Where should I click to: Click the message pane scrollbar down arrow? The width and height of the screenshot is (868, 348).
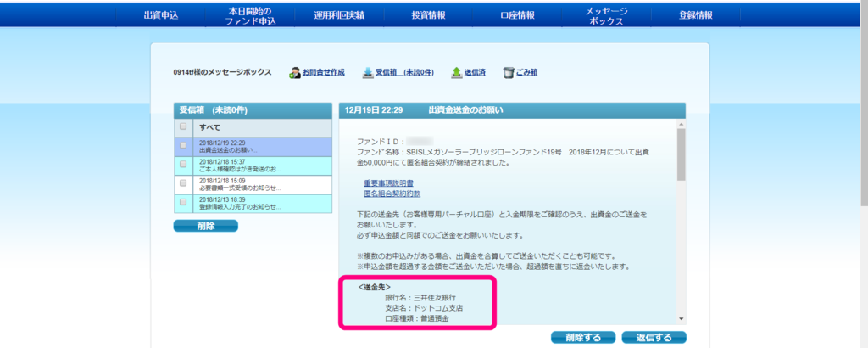tap(681, 319)
